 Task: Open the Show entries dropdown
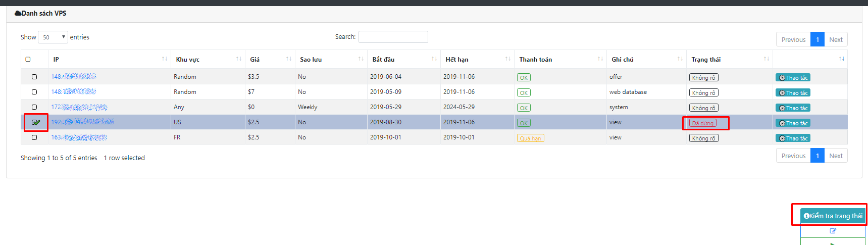(53, 37)
